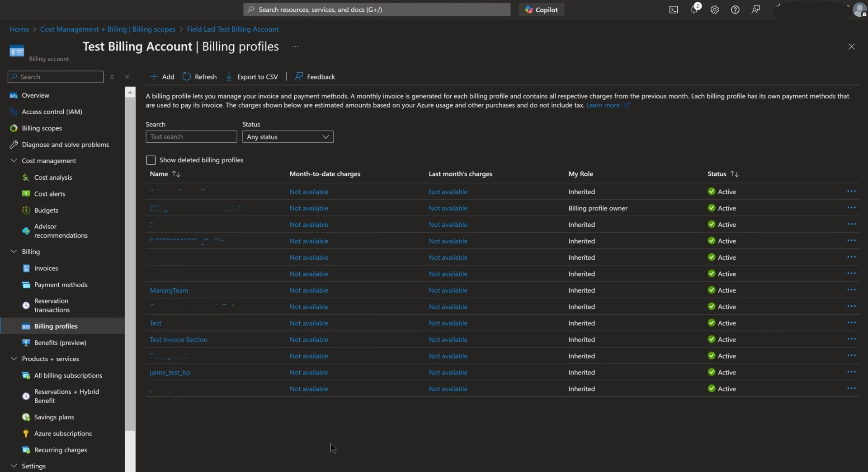
Task: Collapse the Settings group
Action: coord(14,466)
